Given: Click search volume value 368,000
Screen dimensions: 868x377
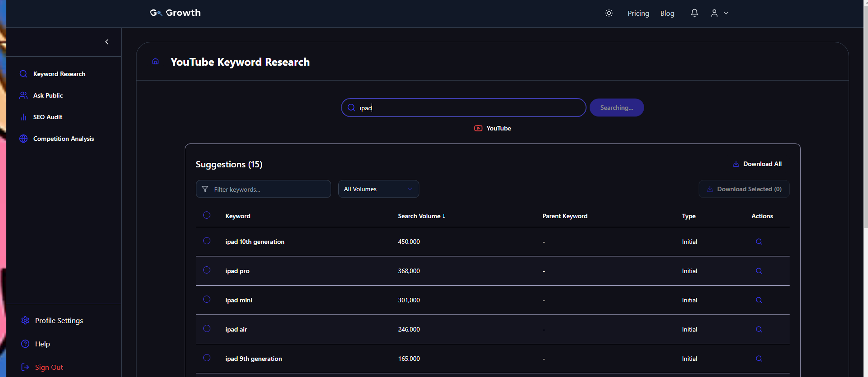Looking at the screenshot, I should (x=409, y=271).
